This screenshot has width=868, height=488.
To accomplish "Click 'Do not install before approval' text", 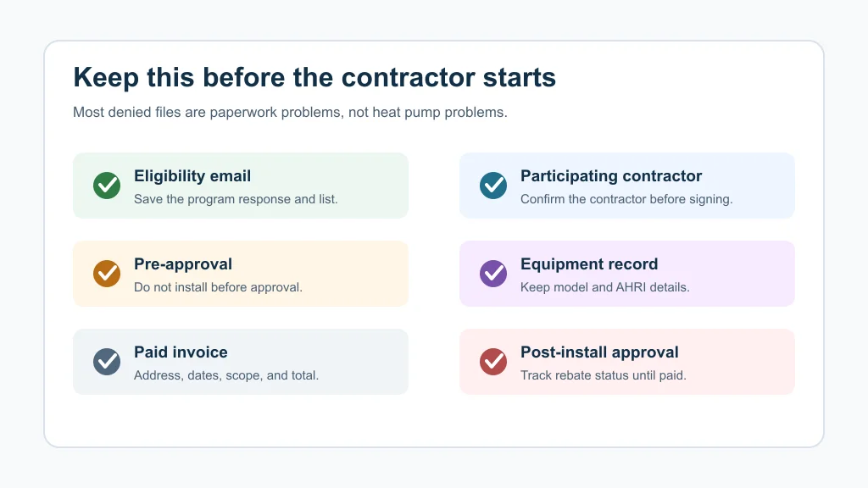I will pos(218,287).
